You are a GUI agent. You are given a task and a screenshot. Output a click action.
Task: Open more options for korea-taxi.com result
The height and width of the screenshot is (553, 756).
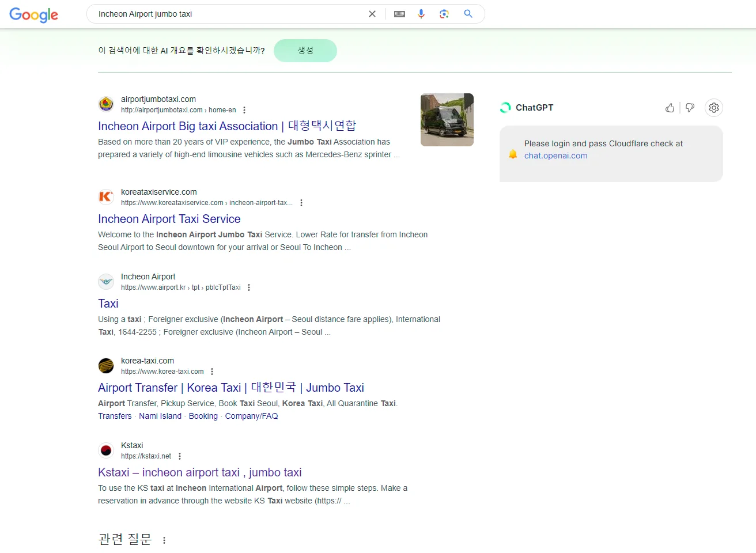click(212, 372)
